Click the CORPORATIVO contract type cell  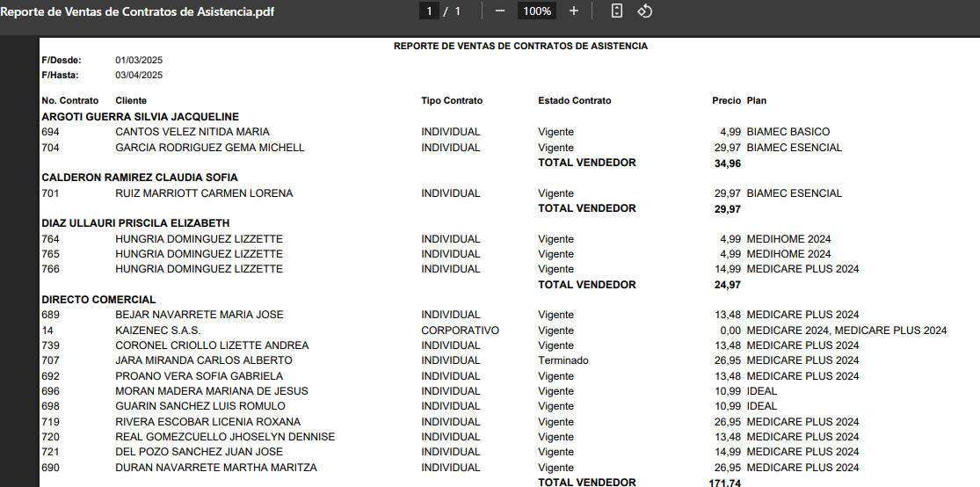pyautogui.click(x=460, y=331)
